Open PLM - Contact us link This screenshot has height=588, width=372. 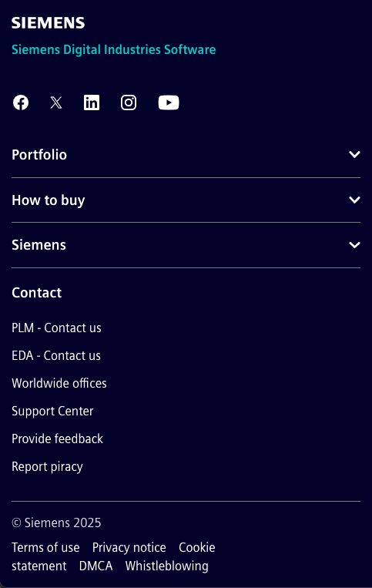[56, 328]
